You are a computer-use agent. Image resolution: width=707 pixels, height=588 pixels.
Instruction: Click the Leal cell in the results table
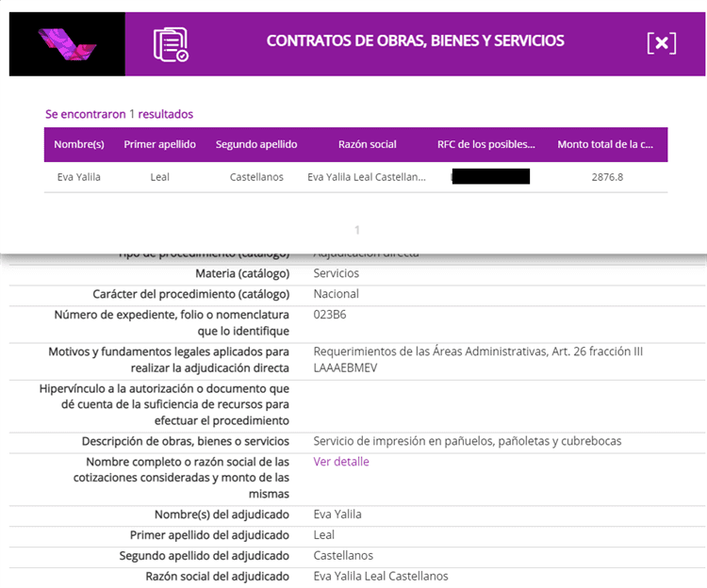click(159, 177)
